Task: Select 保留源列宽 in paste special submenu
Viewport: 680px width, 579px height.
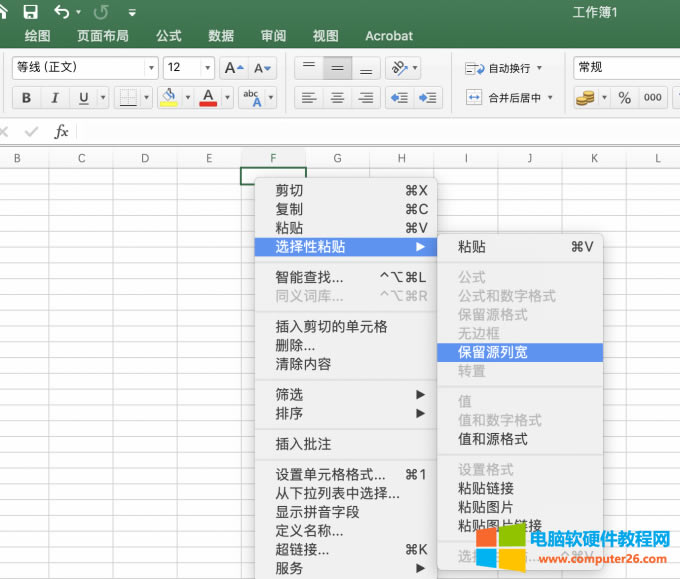Action: tap(493, 352)
